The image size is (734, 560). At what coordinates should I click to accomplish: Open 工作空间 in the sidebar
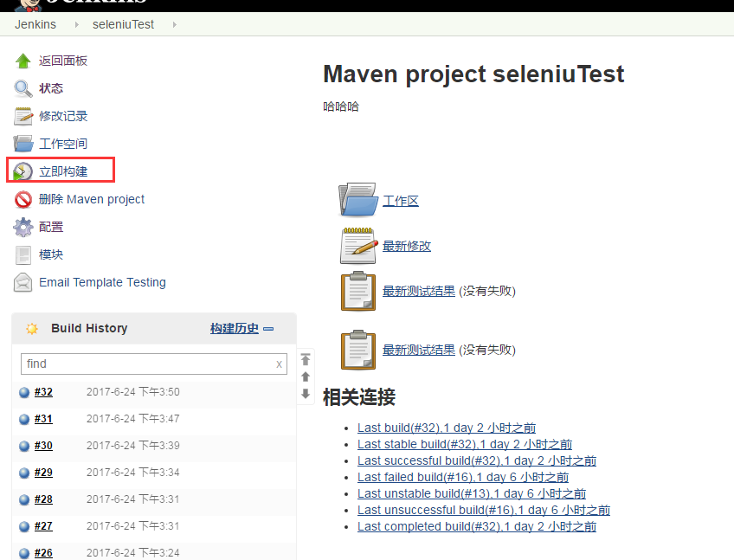(63, 144)
